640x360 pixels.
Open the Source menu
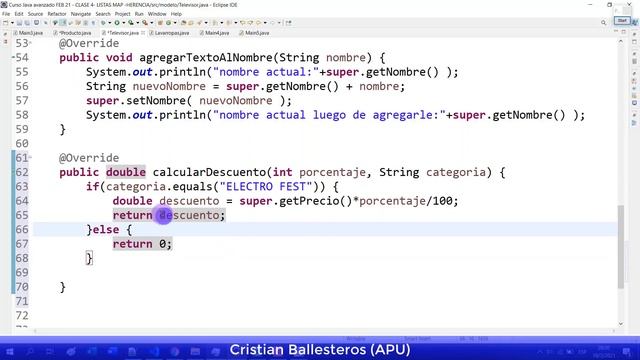[35, 14]
